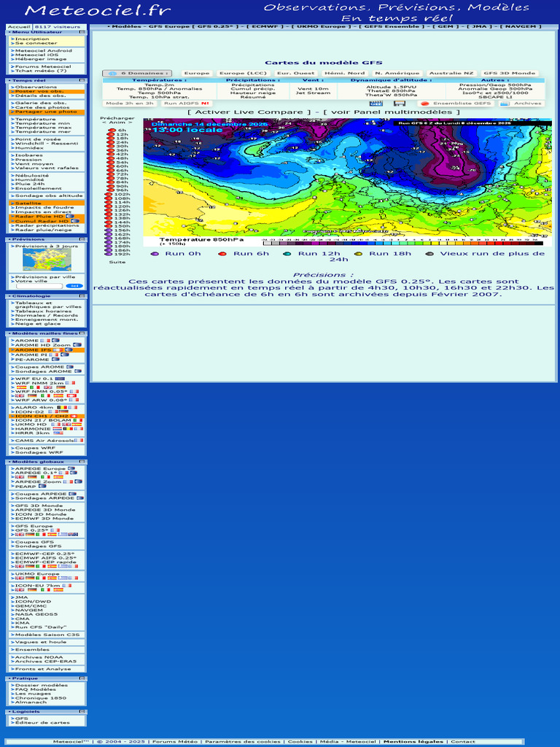Click the Meteociel.fr logo
Viewport: 560px width, 747px height.
pyautogui.click(x=98, y=10)
